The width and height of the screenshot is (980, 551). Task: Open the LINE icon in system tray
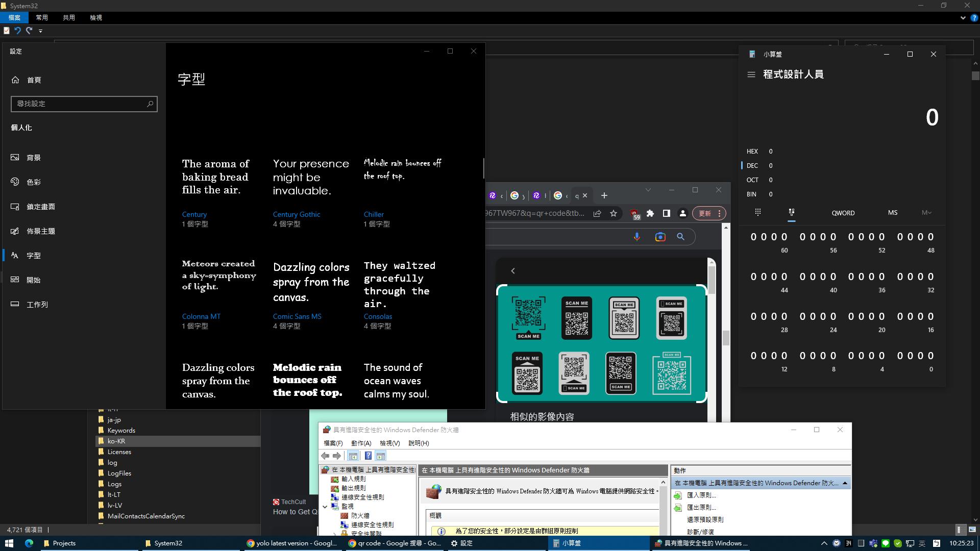[x=886, y=543]
